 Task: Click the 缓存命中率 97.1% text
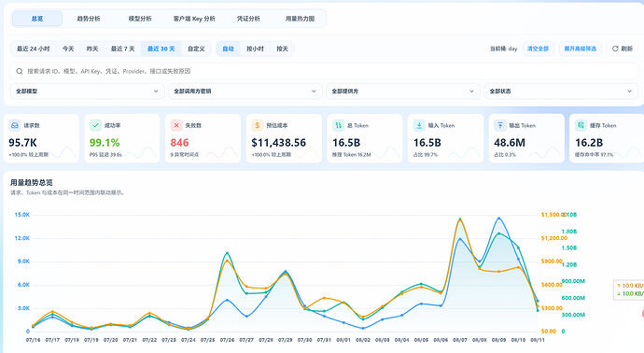click(x=594, y=155)
